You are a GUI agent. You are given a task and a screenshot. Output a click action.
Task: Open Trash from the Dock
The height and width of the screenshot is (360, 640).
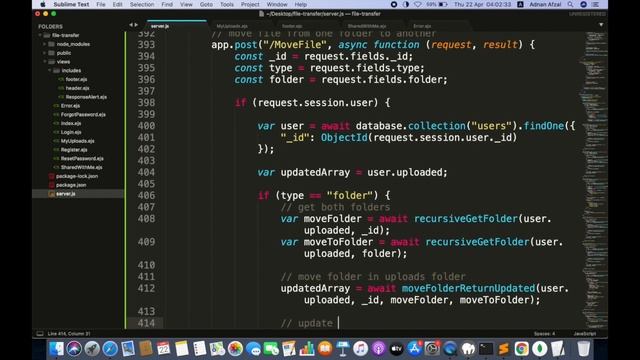pyautogui.click(x=584, y=349)
